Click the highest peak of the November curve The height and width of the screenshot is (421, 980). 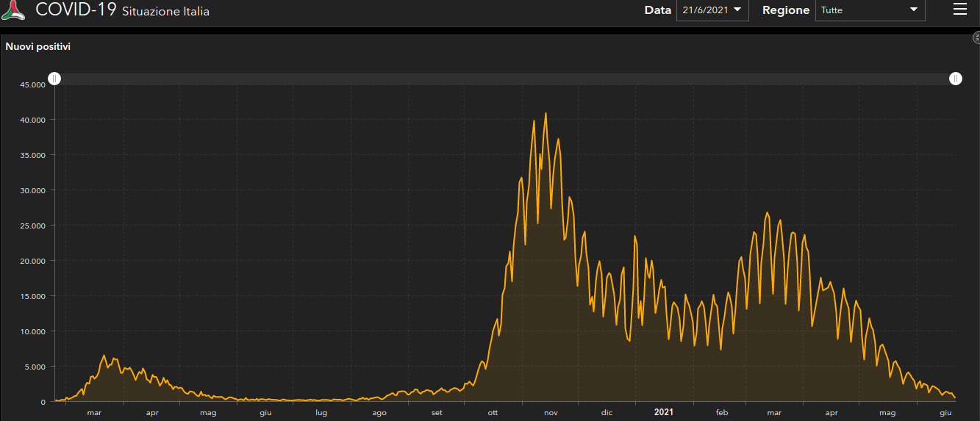[546, 114]
